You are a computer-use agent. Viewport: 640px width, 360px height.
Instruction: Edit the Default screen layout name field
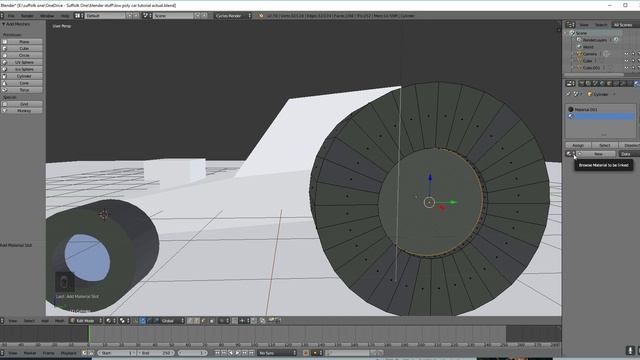point(105,16)
